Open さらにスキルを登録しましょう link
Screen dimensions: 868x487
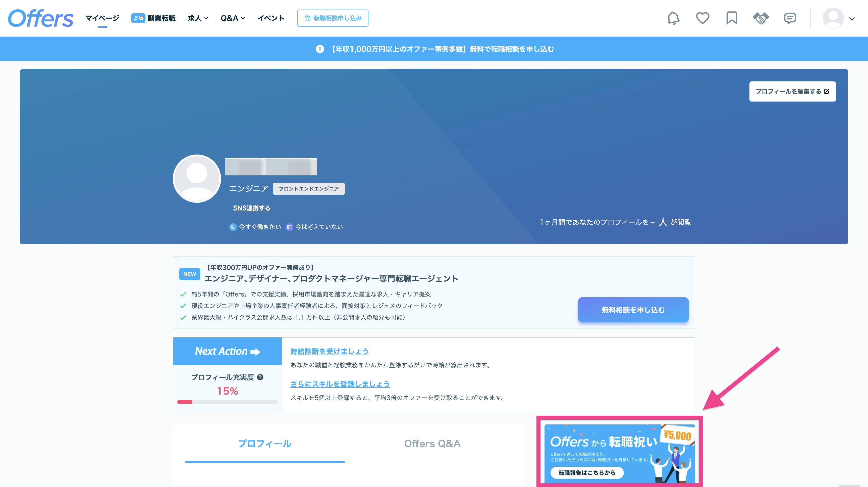340,384
